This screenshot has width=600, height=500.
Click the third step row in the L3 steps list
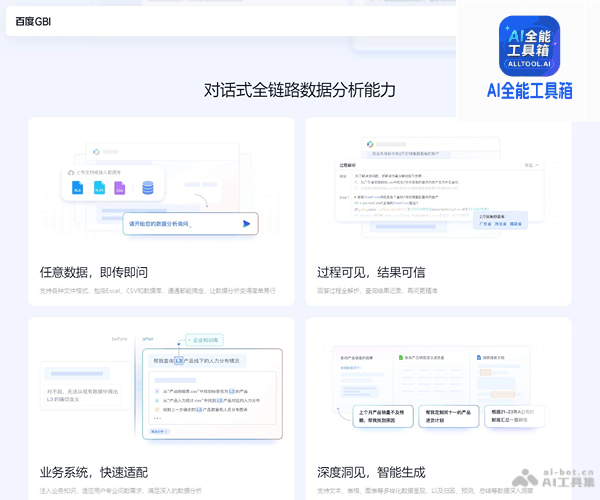coord(201,409)
